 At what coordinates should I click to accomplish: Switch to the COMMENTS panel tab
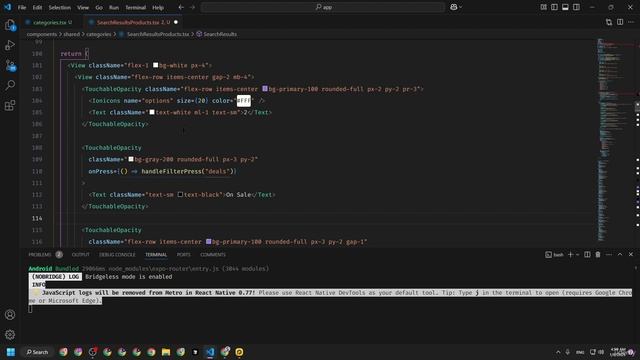click(213, 255)
